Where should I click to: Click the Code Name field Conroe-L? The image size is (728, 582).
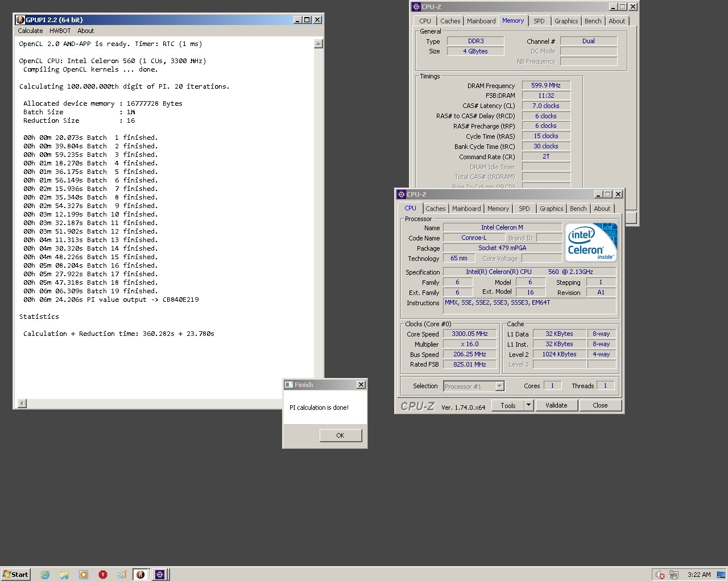click(x=474, y=238)
